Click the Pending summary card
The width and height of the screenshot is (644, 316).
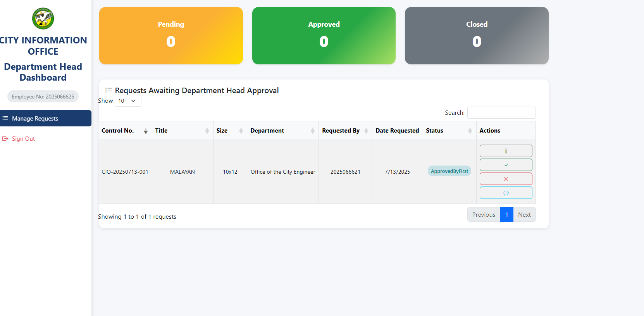point(171,36)
